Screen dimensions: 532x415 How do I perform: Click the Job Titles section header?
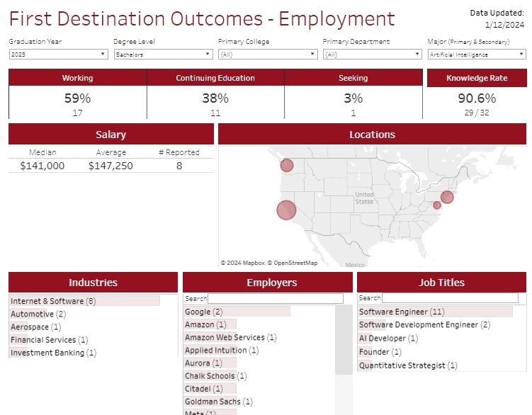click(x=441, y=283)
